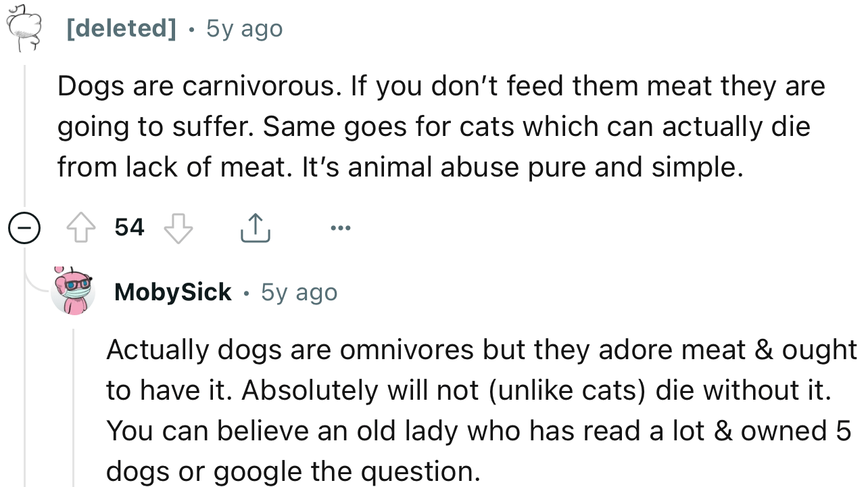Click the deleted user's snoo avatar
The height and width of the screenshot is (487, 868).
[24, 27]
